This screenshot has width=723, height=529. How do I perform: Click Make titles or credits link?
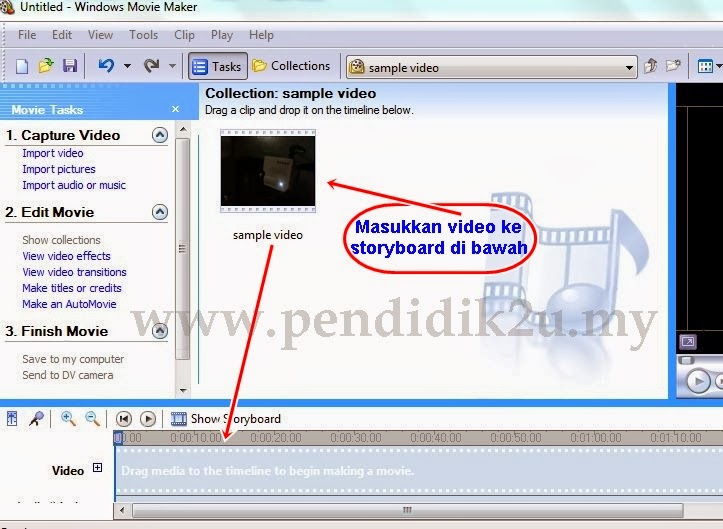[72, 288]
